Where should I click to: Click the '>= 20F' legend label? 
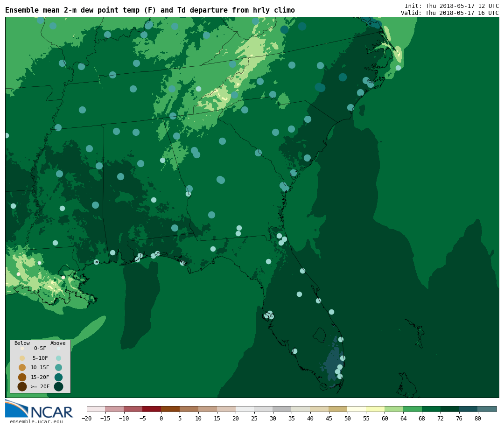click(40, 386)
